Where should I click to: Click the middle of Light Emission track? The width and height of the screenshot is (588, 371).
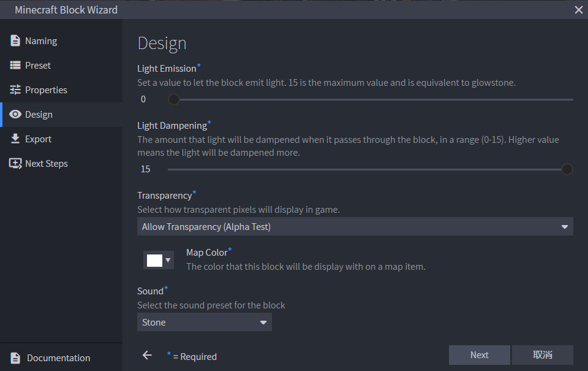371,99
